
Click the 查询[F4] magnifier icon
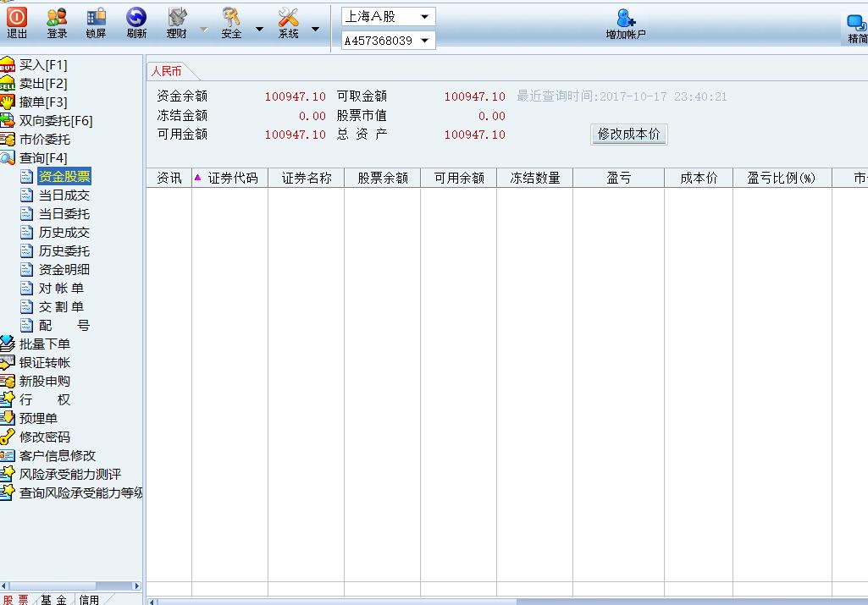click(x=7, y=157)
